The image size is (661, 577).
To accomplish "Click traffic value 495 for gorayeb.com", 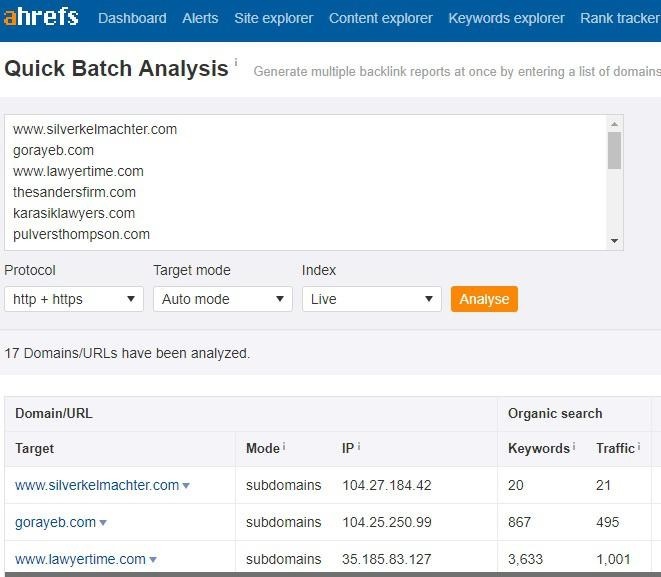I will [607, 523].
